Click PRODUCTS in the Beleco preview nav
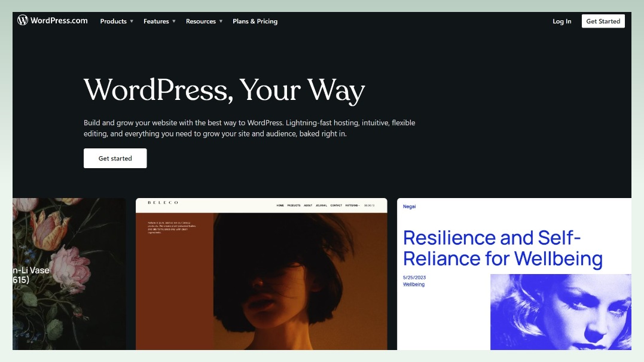The image size is (644, 362). [294, 205]
